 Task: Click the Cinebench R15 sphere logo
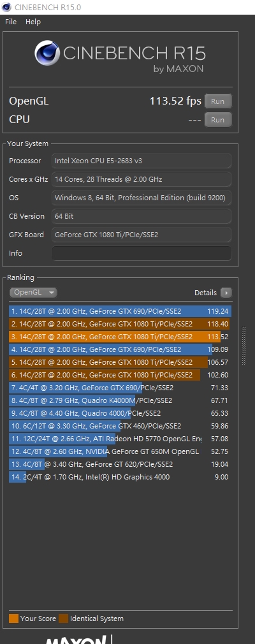pyautogui.click(x=47, y=53)
